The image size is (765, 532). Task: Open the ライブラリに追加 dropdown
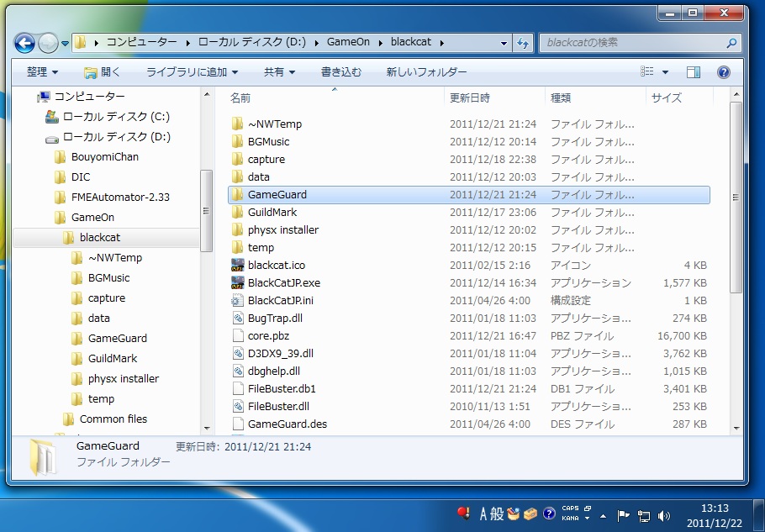(x=192, y=72)
